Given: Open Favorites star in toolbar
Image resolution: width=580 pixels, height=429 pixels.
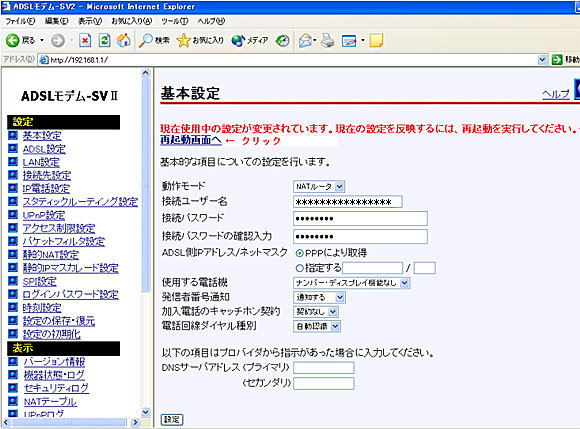Looking at the screenshot, I should [x=183, y=40].
